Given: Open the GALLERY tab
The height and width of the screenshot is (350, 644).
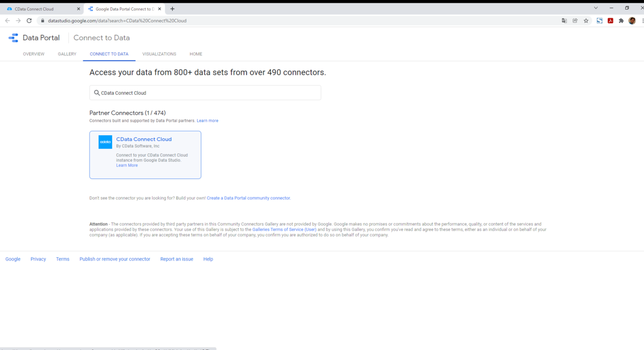Looking at the screenshot, I should coord(67,54).
